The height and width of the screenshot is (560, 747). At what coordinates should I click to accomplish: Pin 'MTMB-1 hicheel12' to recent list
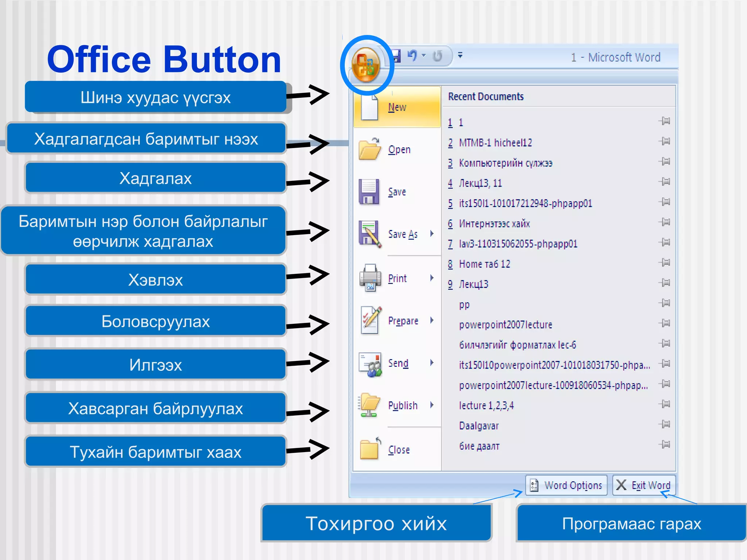pyautogui.click(x=665, y=141)
